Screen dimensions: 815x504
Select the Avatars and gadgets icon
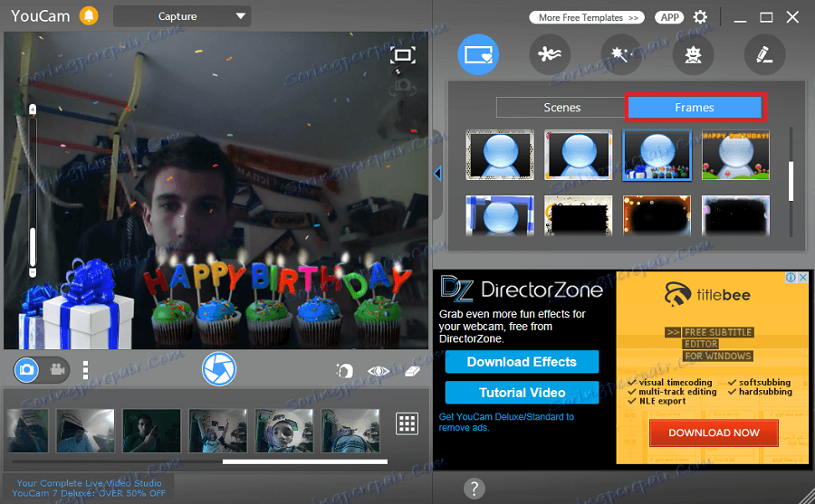(x=693, y=54)
